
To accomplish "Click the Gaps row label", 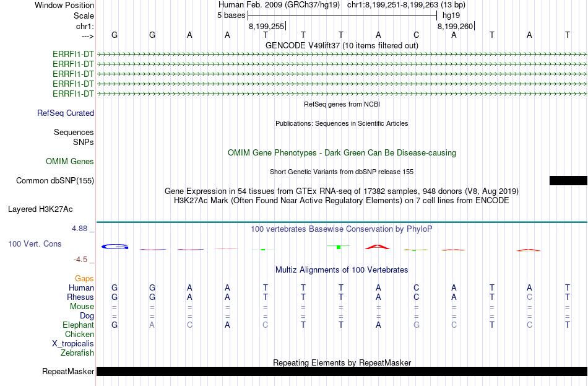I will pyautogui.click(x=84, y=279).
